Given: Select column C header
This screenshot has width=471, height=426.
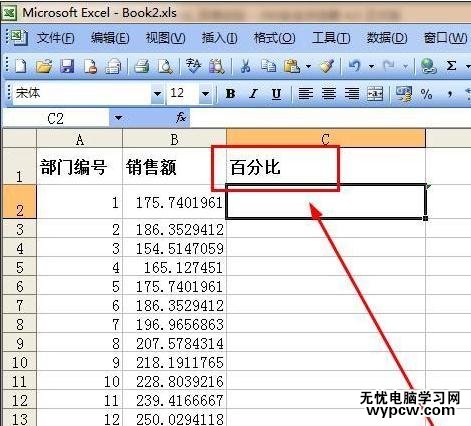Looking at the screenshot, I should coord(326,139).
